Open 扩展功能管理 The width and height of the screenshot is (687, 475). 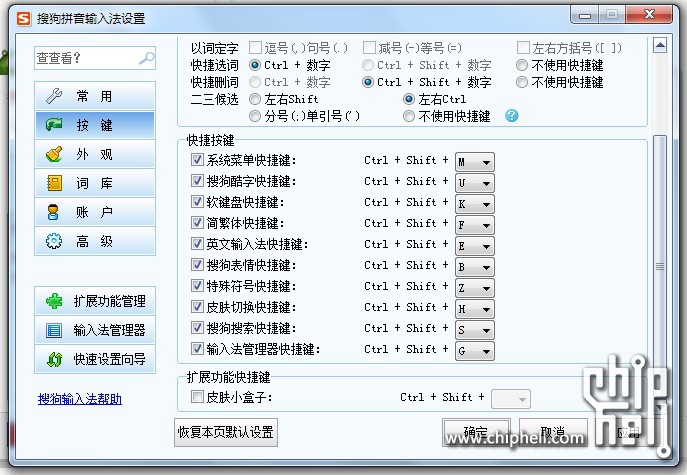pos(95,301)
